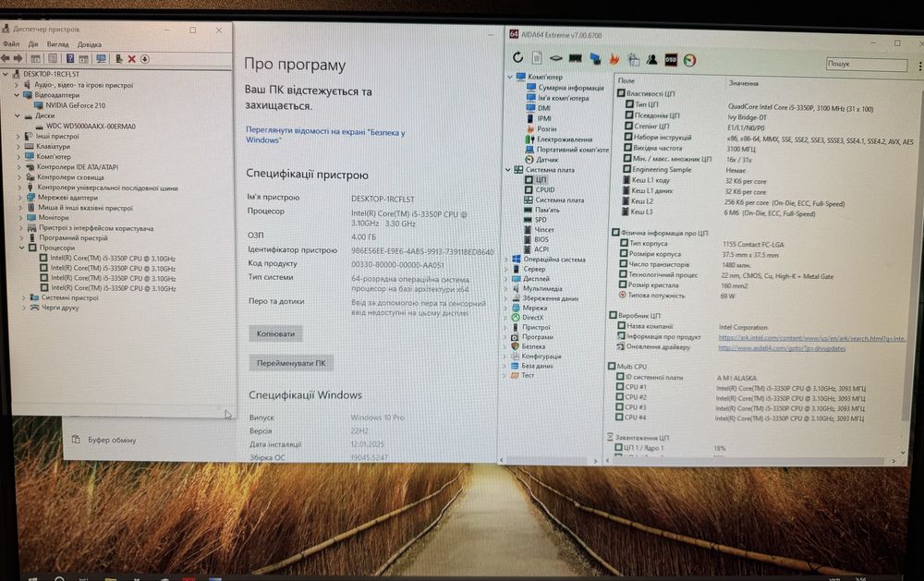Click the round down-arrow icon in Device Manager toolbar
The image size is (924, 581).
[145, 59]
